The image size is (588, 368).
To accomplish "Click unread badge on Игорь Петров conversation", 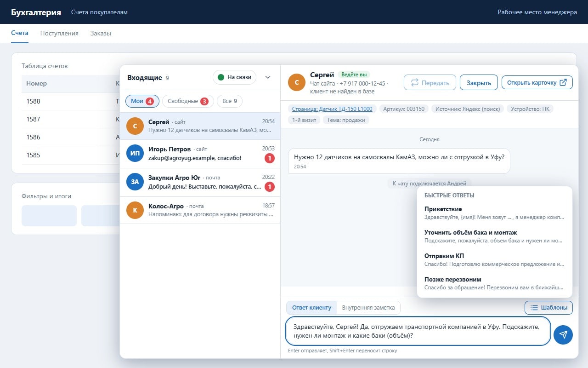I will pyautogui.click(x=270, y=158).
